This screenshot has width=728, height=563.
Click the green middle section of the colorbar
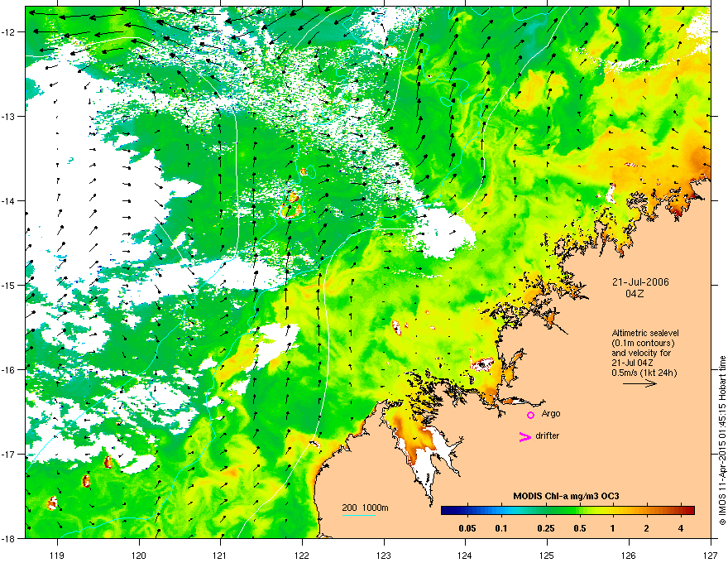568,511
